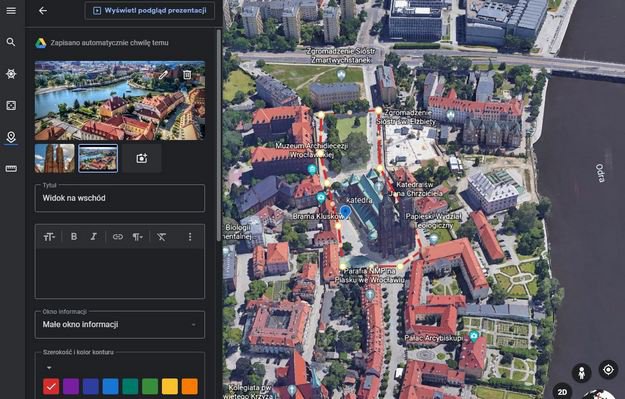Open the Projects pin icon
This screenshot has width=625, height=399.
pos(11,137)
